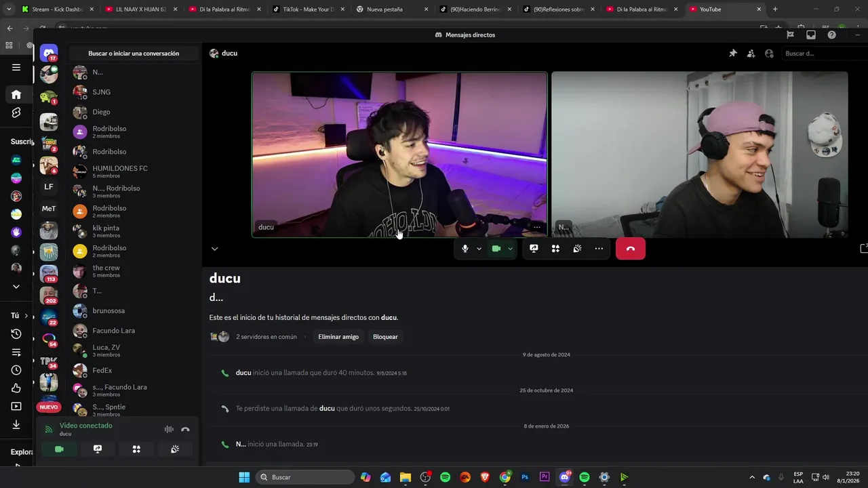This screenshot has width=868, height=488.
Task: View 2 servidores en común
Action: click(266, 337)
